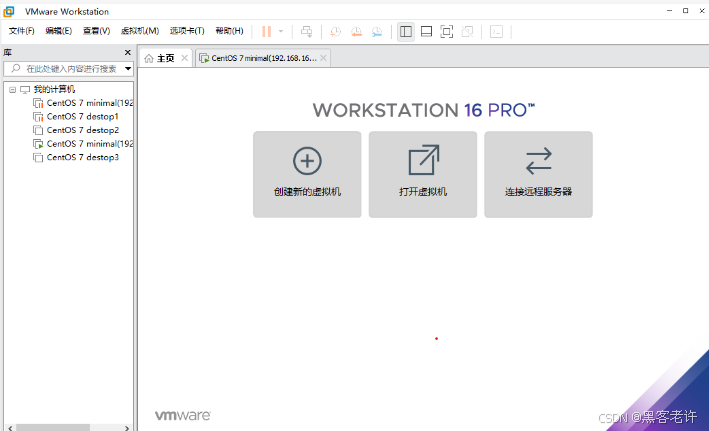The image size is (709, 431).
Task: Open the 编辑(E) menu
Action: (58, 31)
